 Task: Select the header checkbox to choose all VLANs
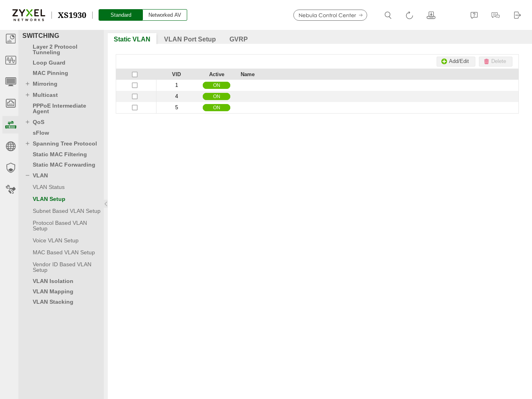[x=134, y=74]
